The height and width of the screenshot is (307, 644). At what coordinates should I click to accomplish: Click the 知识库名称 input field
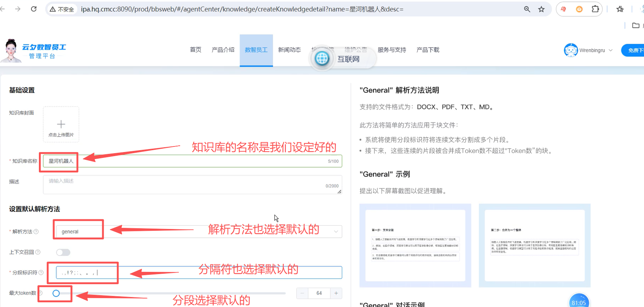coord(192,161)
